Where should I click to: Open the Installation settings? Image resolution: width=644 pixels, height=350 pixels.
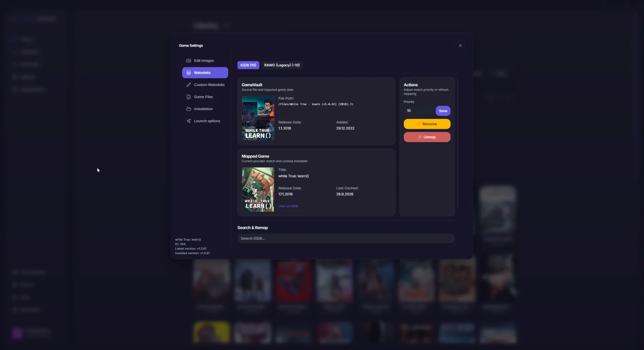205,109
